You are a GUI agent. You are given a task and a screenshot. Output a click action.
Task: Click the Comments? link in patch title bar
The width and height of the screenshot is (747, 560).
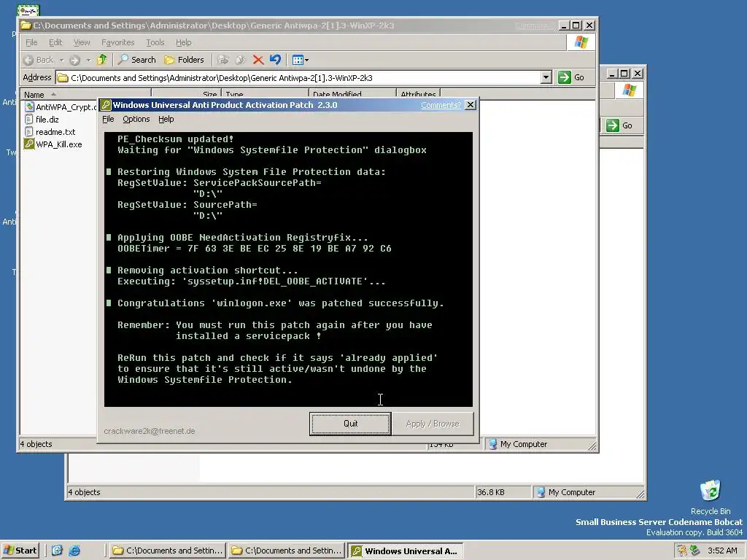tap(441, 105)
